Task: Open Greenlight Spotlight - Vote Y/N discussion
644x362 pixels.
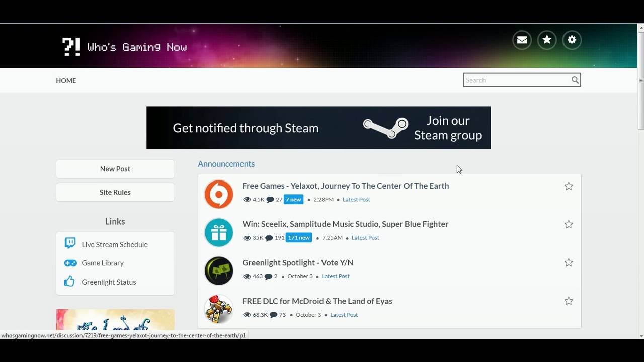Action: pyautogui.click(x=298, y=262)
